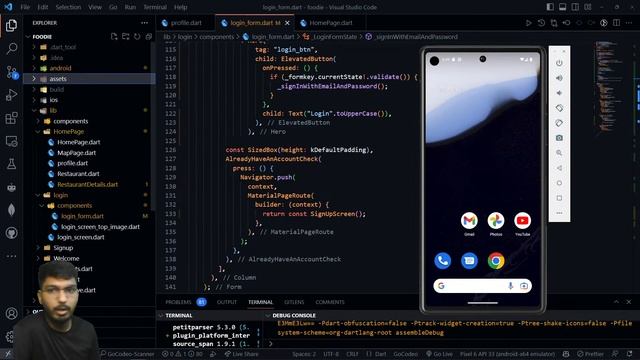Click Spaces: 2 indentation setting

pos(304,354)
